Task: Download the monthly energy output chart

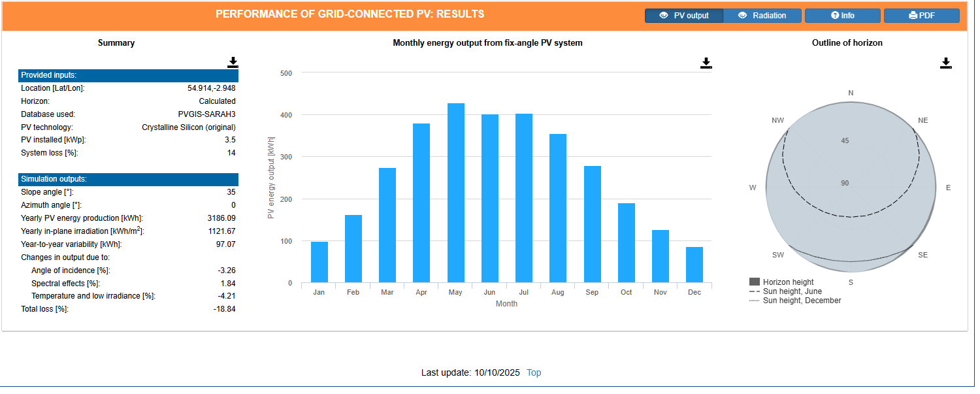Action: (x=706, y=63)
